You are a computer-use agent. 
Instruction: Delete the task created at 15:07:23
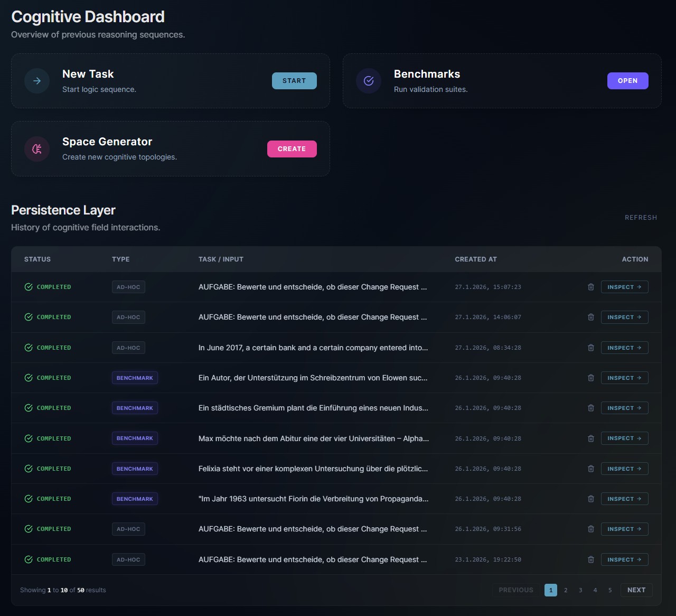tap(591, 287)
